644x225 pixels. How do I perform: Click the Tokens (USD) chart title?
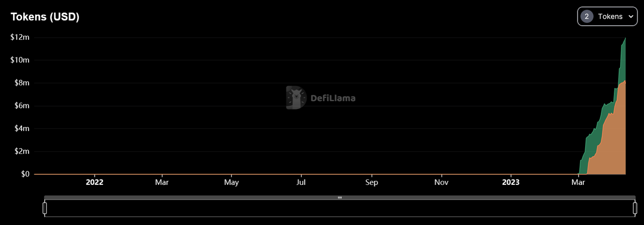(x=45, y=17)
